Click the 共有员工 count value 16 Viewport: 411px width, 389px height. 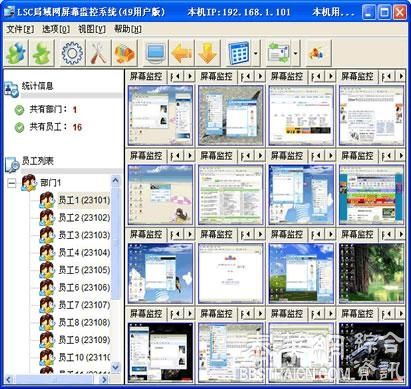[77, 127]
